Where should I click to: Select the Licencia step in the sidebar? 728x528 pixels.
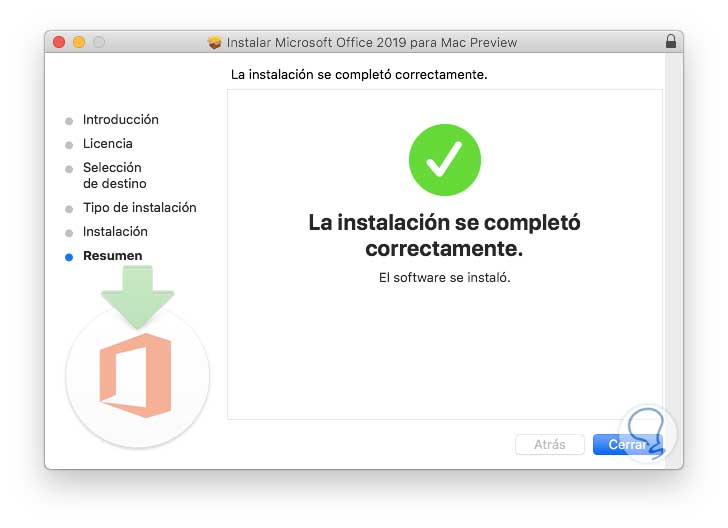108,143
